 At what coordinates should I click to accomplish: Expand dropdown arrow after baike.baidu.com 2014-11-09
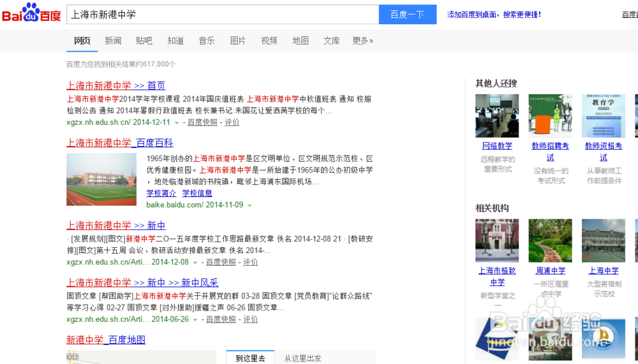249,205
